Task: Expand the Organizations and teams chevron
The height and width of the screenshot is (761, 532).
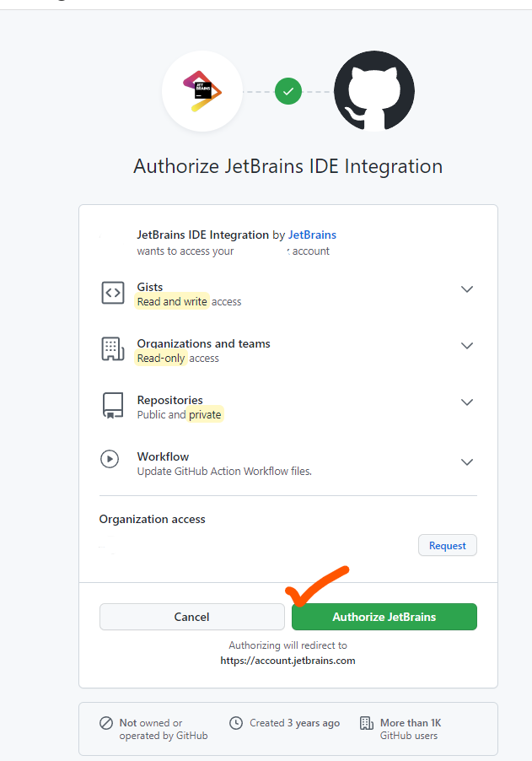Action: (x=467, y=346)
